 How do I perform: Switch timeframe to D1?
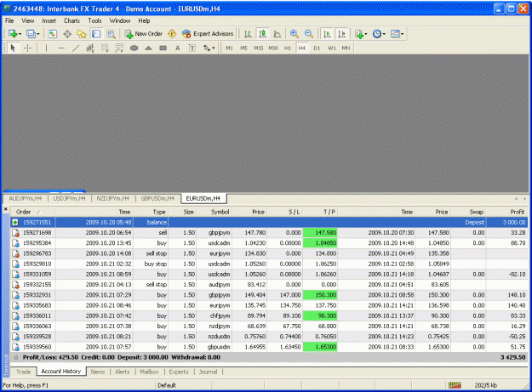point(317,48)
